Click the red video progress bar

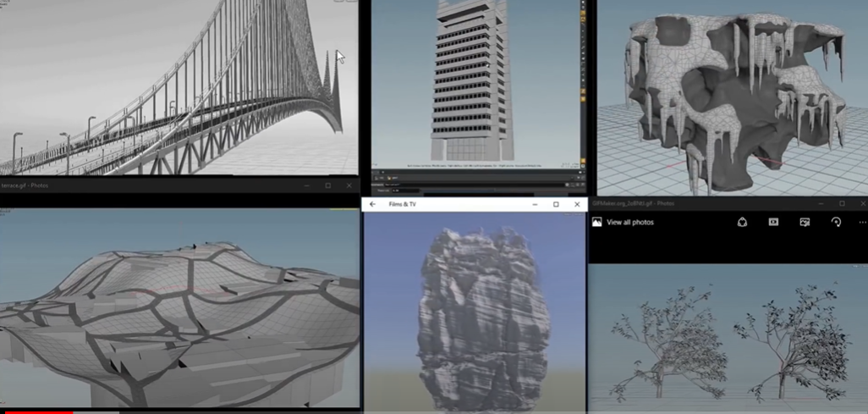pos(24,412)
